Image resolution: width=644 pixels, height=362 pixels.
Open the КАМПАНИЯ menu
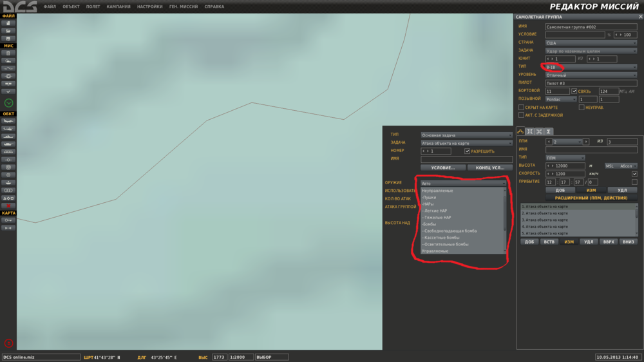(118, 6)
